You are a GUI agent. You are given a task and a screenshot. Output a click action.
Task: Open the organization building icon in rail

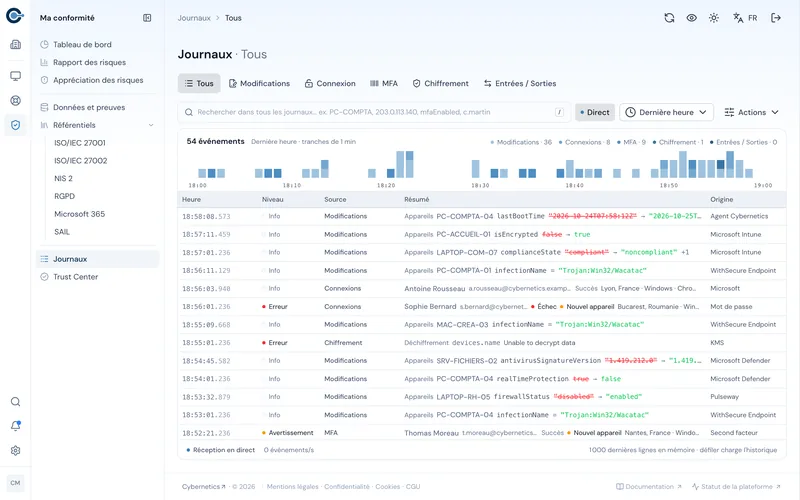[15, 44]
